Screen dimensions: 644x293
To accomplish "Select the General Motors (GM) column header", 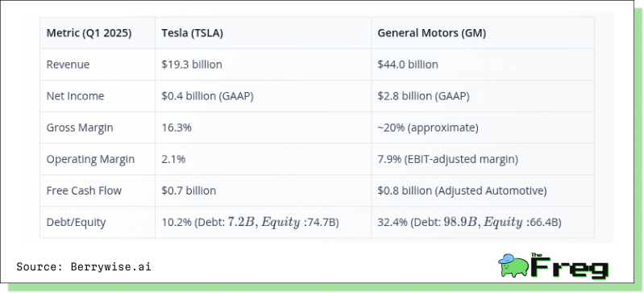I will 483,33.
